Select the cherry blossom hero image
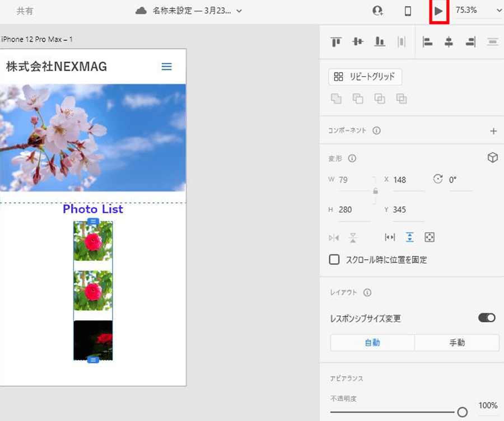504x421 pixels. [x=93, y=138]
